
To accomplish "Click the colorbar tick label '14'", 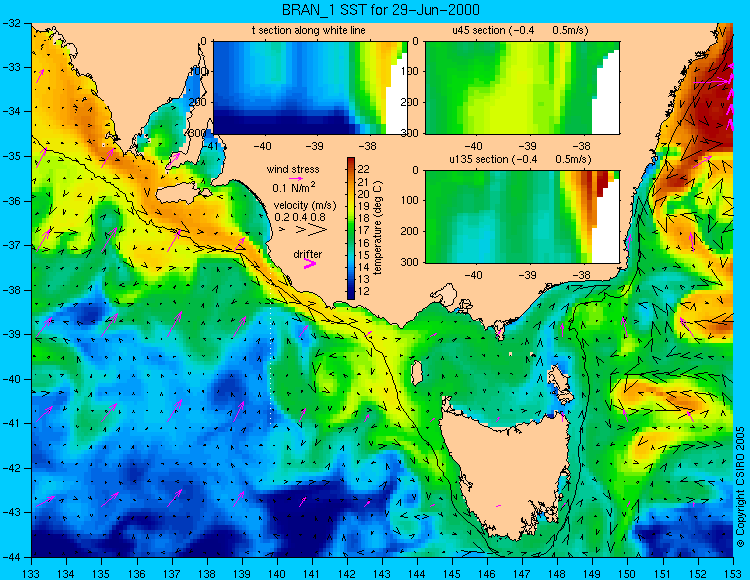I will tap(364, 267).
